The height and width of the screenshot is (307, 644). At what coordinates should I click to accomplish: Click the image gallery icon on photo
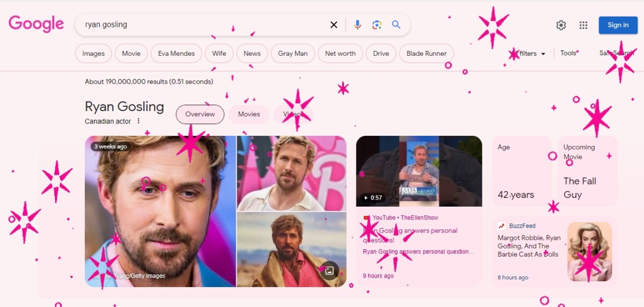(x=330, y=271)
